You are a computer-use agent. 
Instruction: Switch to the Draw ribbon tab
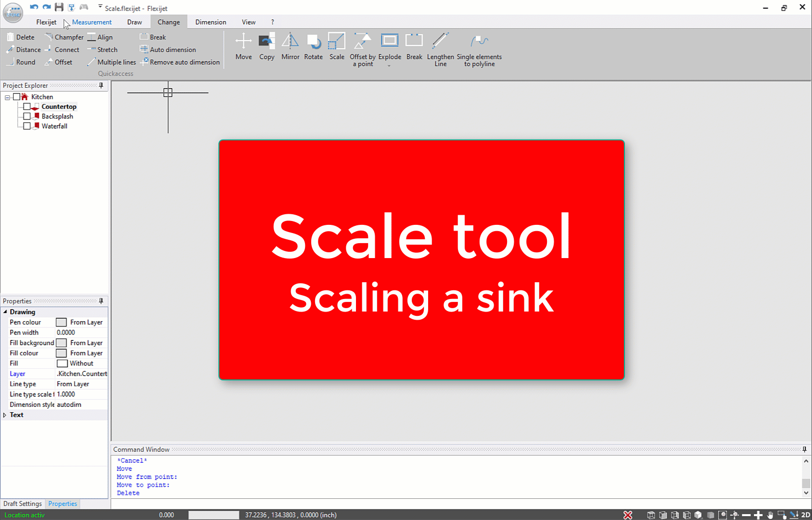(134, 22)
